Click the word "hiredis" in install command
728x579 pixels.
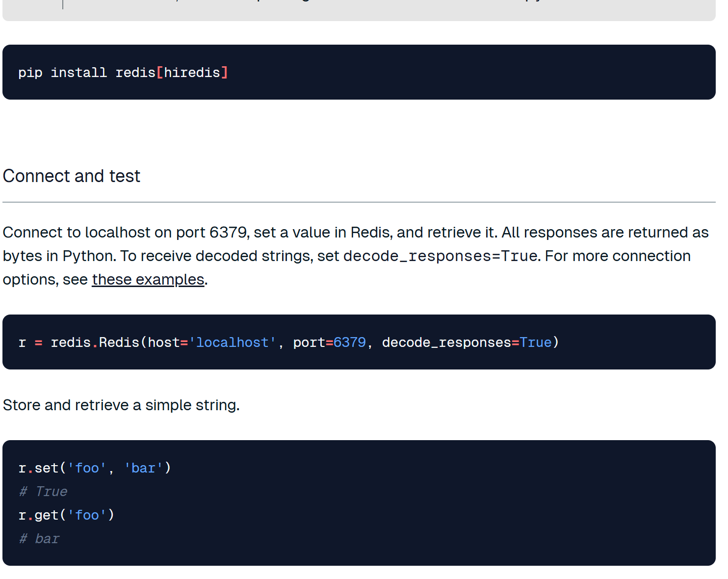[192, 73]
